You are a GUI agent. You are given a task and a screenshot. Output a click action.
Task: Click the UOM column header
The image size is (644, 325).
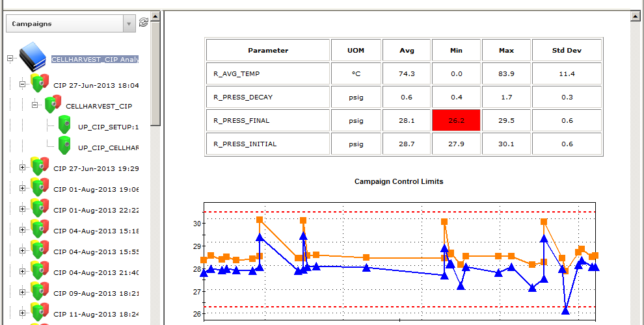[356, 50]
